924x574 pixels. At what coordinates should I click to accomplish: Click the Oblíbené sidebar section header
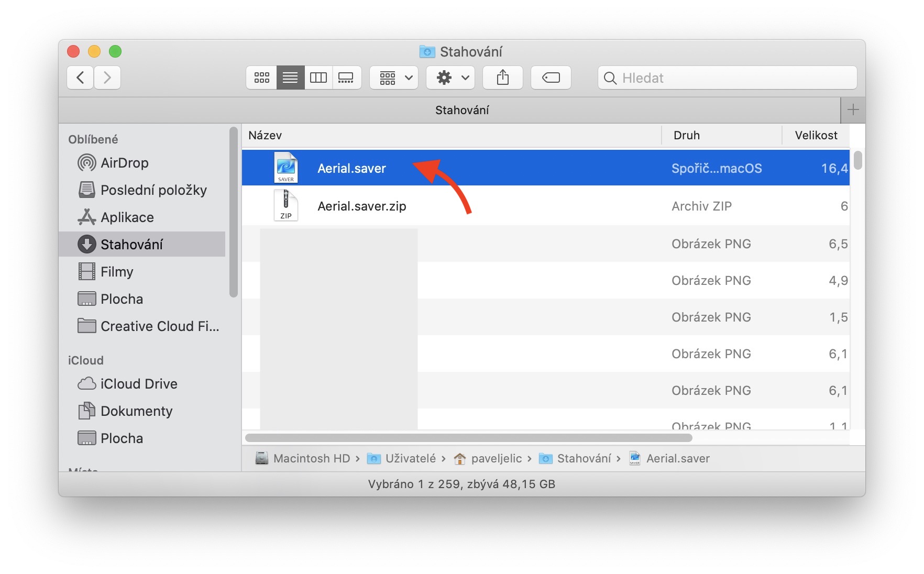(x=93, y=139)
